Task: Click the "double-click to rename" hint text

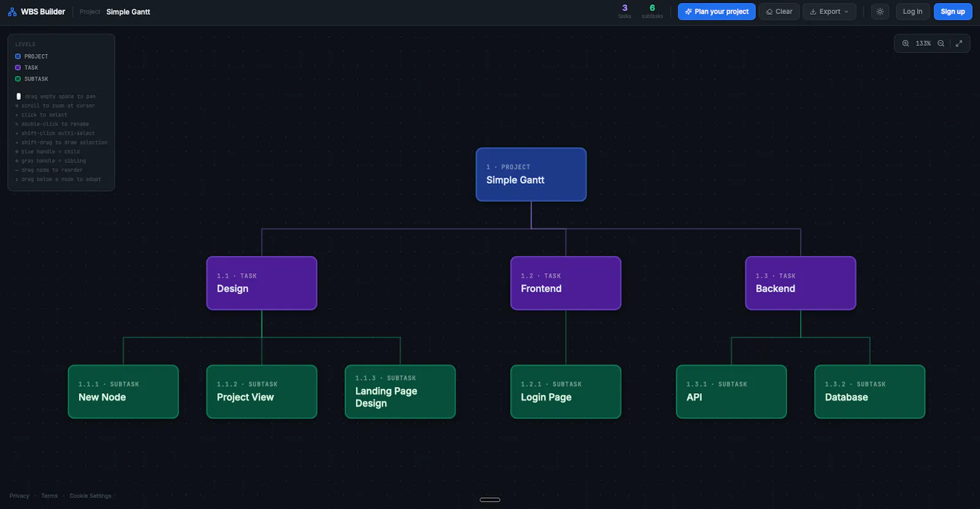Action: (x=55, y=124)
